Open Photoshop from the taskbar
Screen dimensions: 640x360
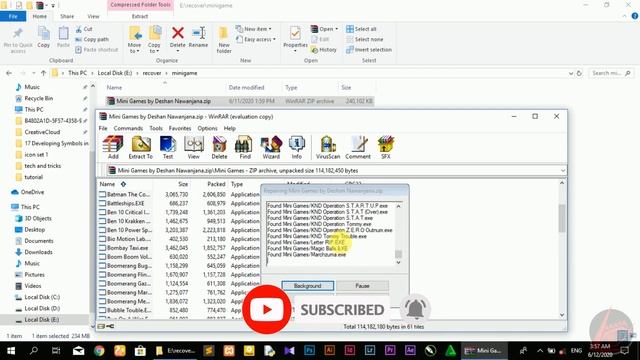point(309,350)
